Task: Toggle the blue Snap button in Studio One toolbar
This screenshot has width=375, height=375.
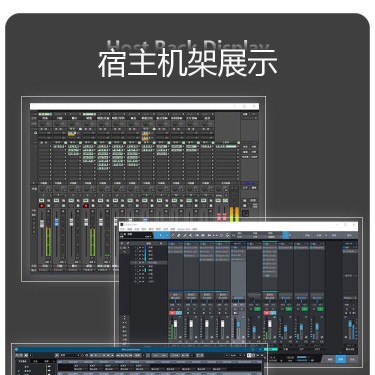Action: tap(285, 235)
